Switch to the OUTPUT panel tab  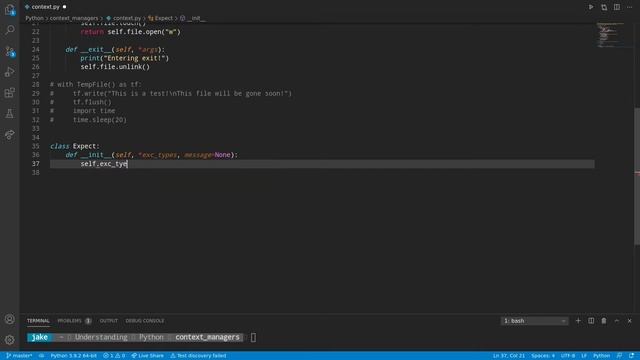click(109, 321)
